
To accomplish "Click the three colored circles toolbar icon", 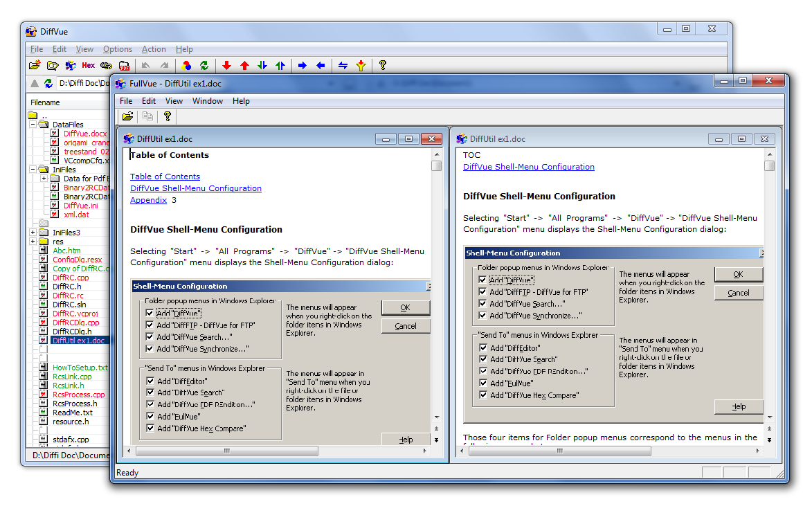I will pyautogui.click(x=186, y=65).
